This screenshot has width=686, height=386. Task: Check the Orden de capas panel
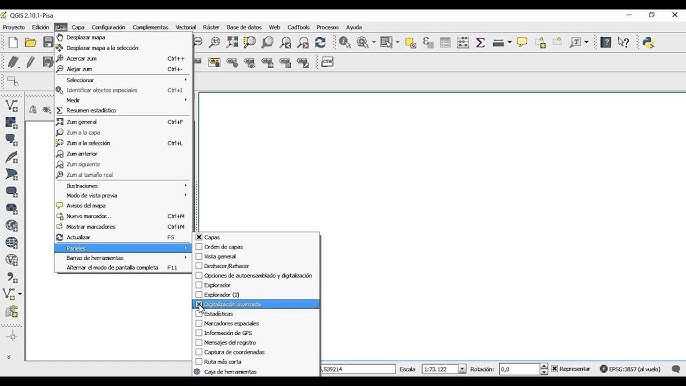click(x=199, y=246)
